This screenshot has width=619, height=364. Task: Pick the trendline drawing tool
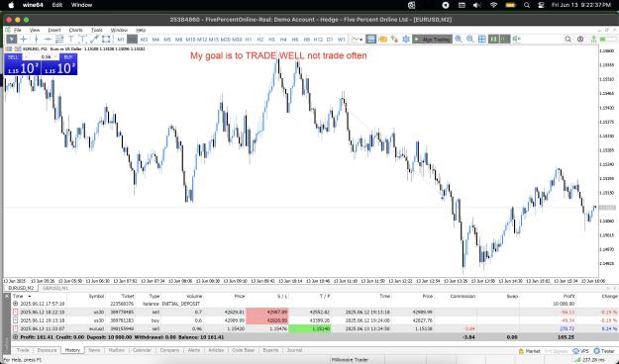point(94,39)
